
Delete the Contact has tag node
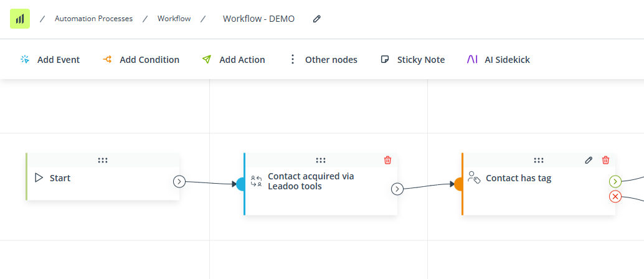tap(605, 160)
